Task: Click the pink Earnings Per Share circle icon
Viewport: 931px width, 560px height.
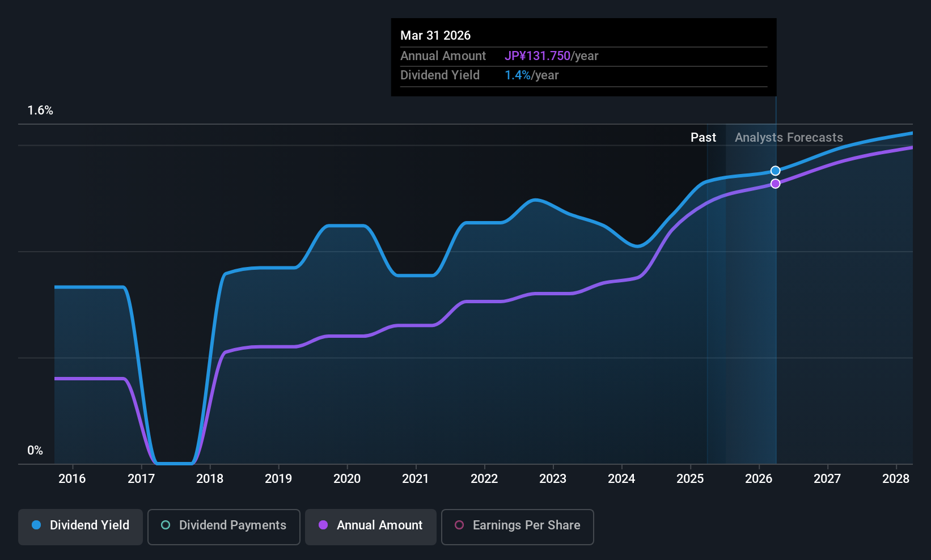Action: click(x=459, y=525)
